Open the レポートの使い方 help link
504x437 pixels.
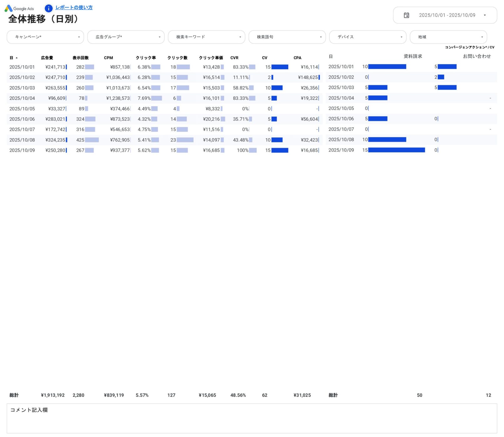tap(74, 8)
